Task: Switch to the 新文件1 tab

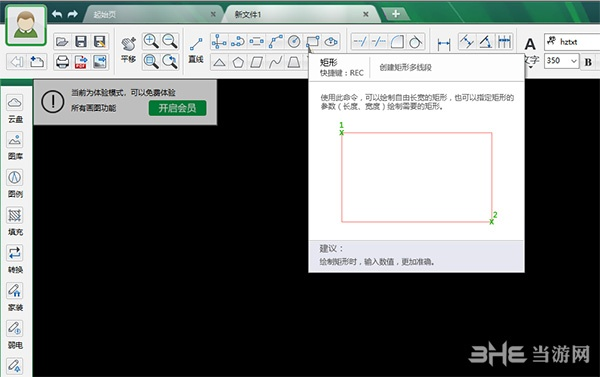Action: pyautogui.click(x=248, y=15)
